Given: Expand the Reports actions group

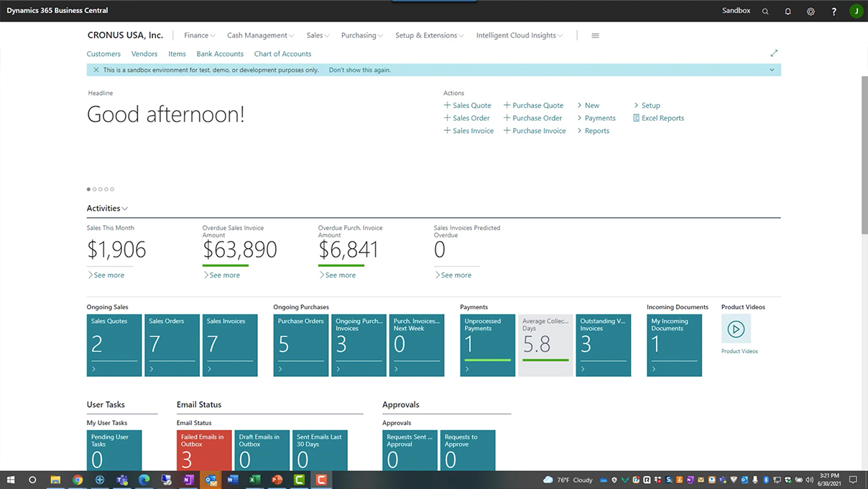Looking at the screenshot, I should 594,131.
